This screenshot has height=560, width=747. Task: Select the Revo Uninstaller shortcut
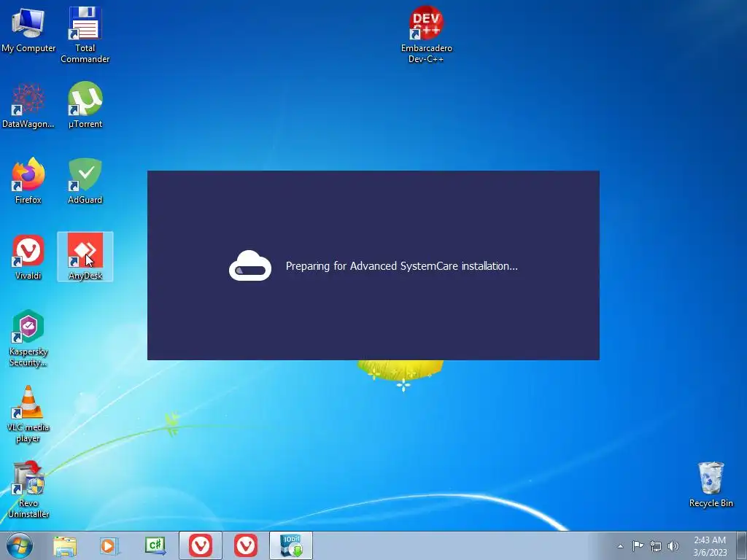click(28, 489)
